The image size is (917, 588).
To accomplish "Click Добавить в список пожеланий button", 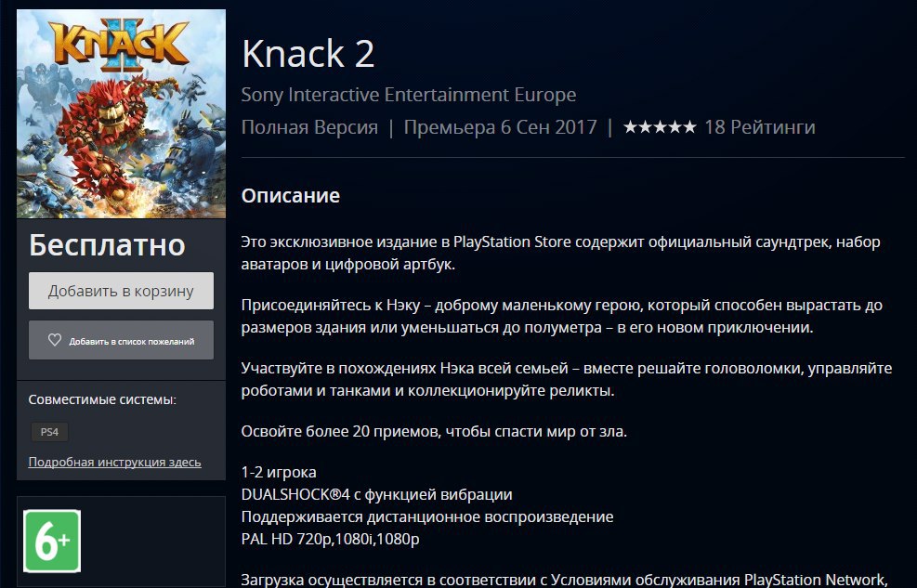I will tap(121, 340).
